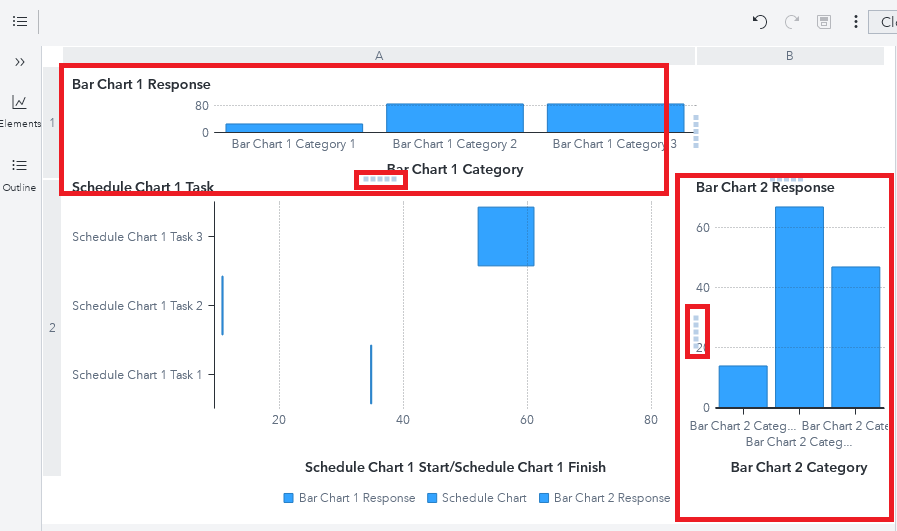Open the Elements panel in the sidebar
Screen dimensions: 897x531
(20, 109)
